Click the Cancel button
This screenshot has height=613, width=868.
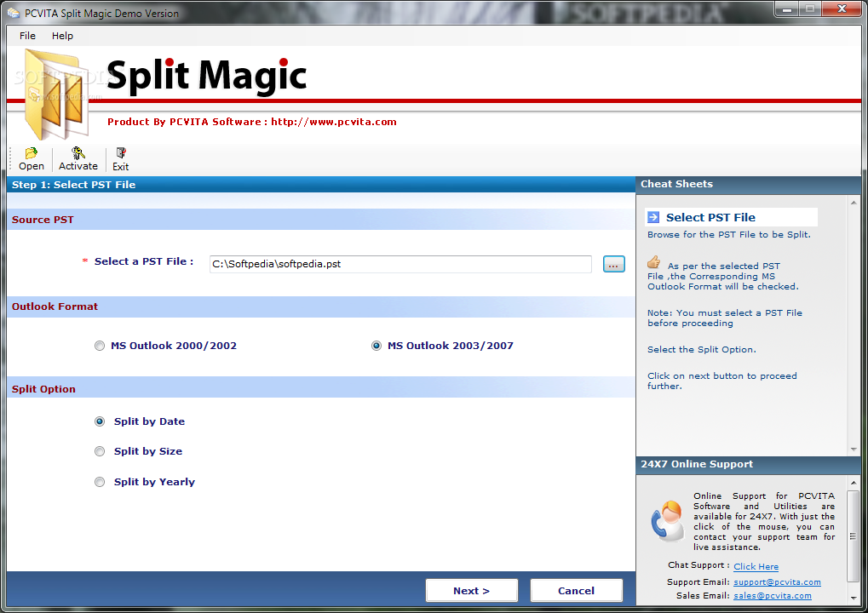click(577, 590)
